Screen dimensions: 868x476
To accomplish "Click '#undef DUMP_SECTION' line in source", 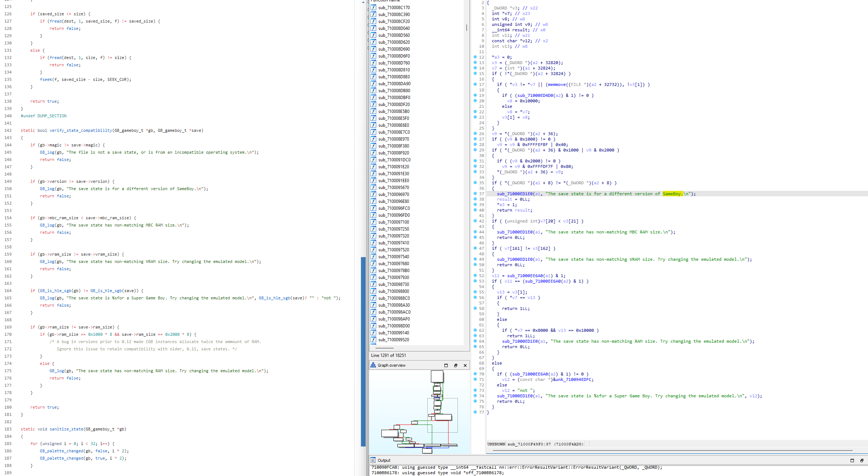I will coord(43,116).
